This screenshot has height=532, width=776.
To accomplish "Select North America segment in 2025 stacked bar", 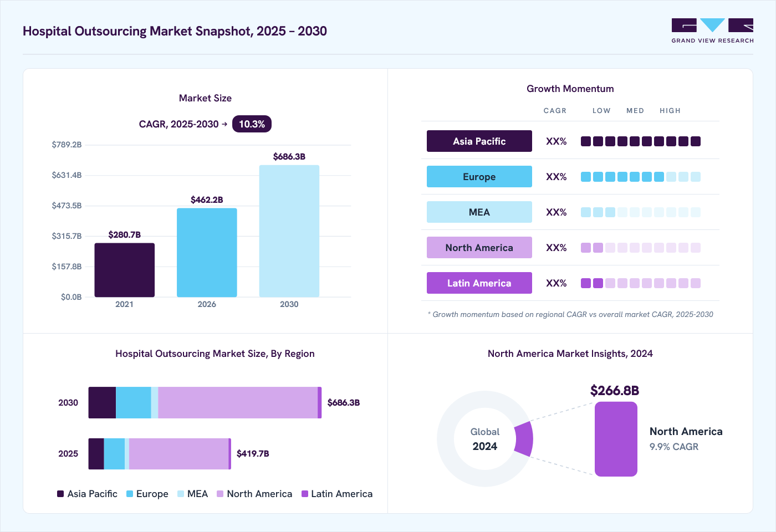I will 178,454.
